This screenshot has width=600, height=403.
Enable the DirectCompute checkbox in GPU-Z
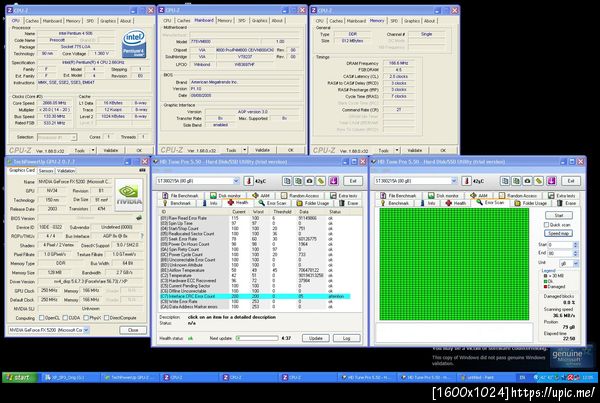[x=106, y=318]
